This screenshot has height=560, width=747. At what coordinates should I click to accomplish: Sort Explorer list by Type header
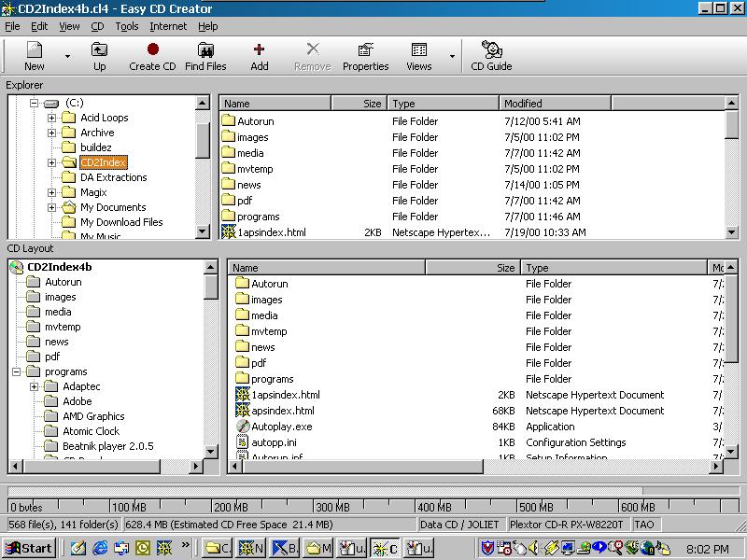tap(443, 104)
